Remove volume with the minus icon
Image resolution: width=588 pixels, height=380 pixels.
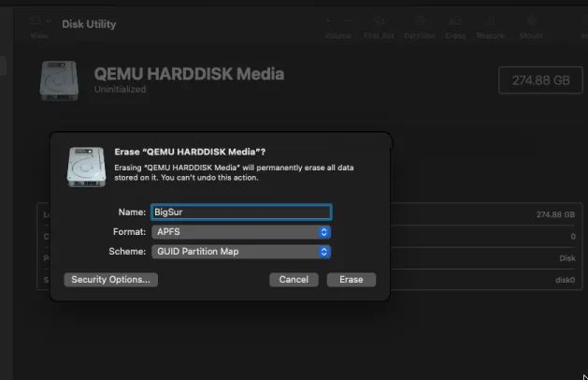point(348,21)
